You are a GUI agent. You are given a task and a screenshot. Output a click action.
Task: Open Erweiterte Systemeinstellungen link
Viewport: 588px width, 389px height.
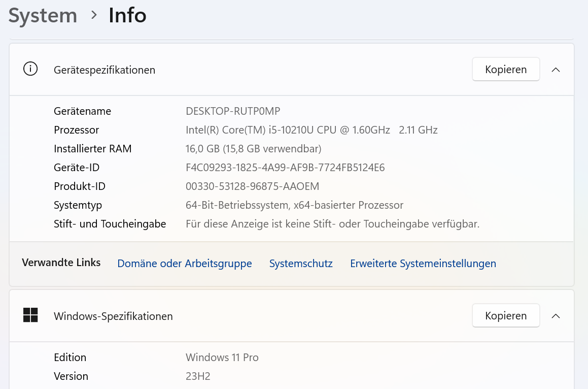[423, 263]
